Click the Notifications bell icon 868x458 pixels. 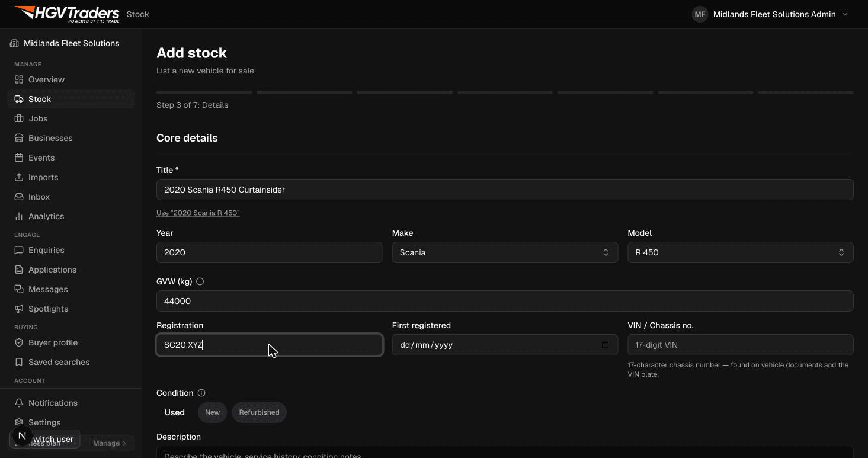click(x=19, y=403)
